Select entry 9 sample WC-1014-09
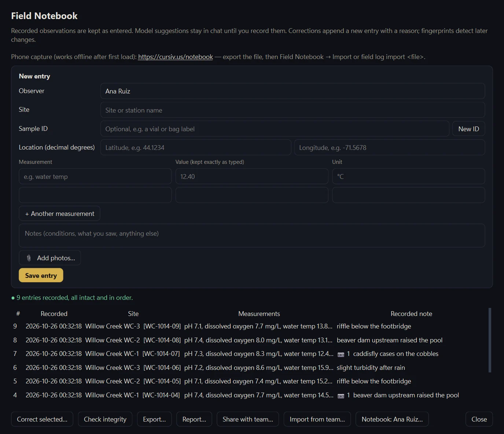 (x=162, y=326)
